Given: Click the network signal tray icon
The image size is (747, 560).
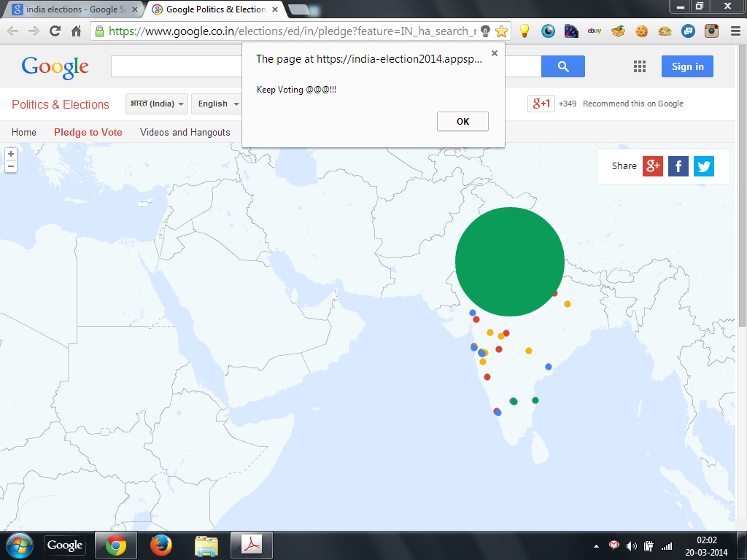Looking at the screenshot, I should 667,546.
